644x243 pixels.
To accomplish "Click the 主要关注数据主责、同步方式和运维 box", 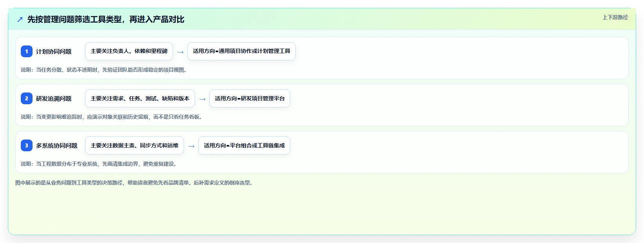I will pyautogui.click(x=135, y=145).
